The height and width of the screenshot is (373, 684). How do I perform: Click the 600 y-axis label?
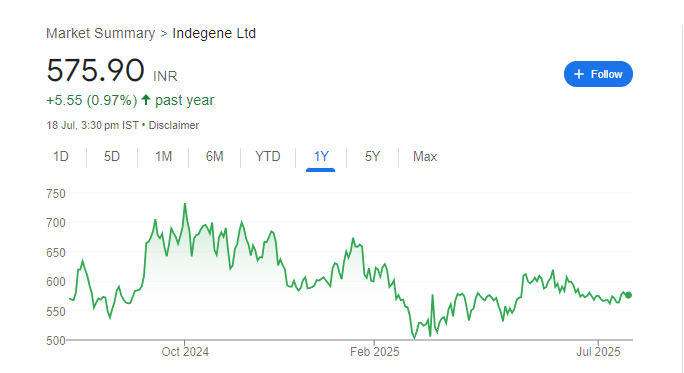coord(56,282)
